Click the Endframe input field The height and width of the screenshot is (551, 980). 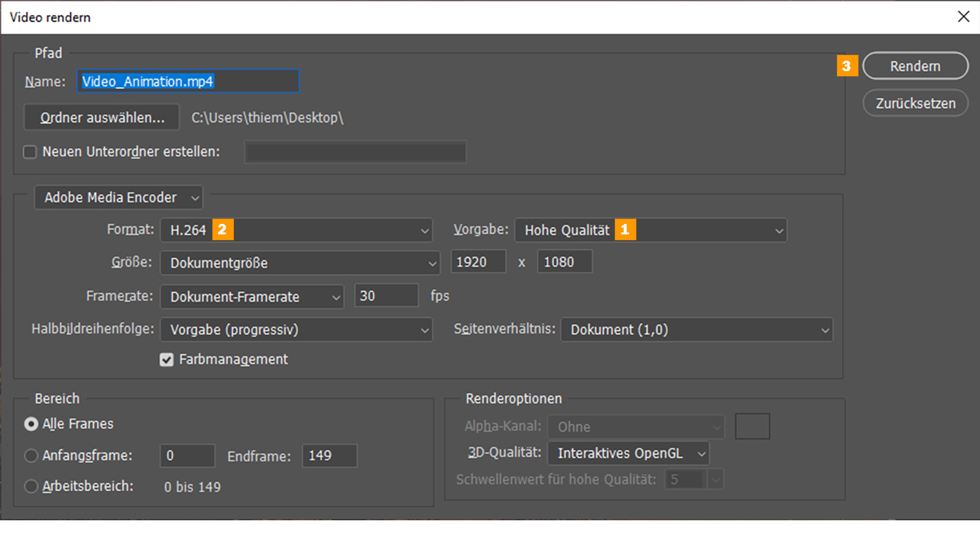[x=329, y=456]
